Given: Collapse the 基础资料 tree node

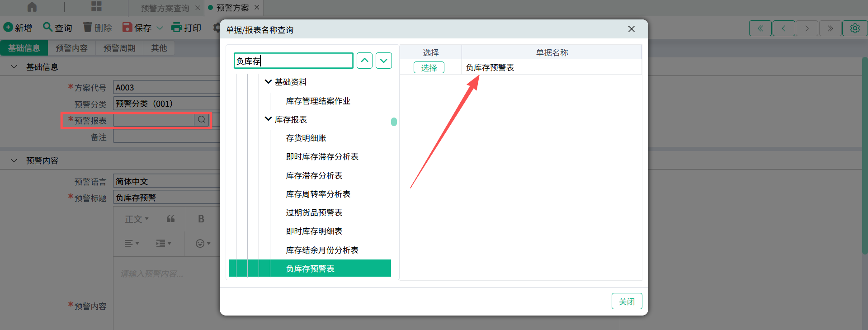Looking at the screenshot, I should (268, 82).
